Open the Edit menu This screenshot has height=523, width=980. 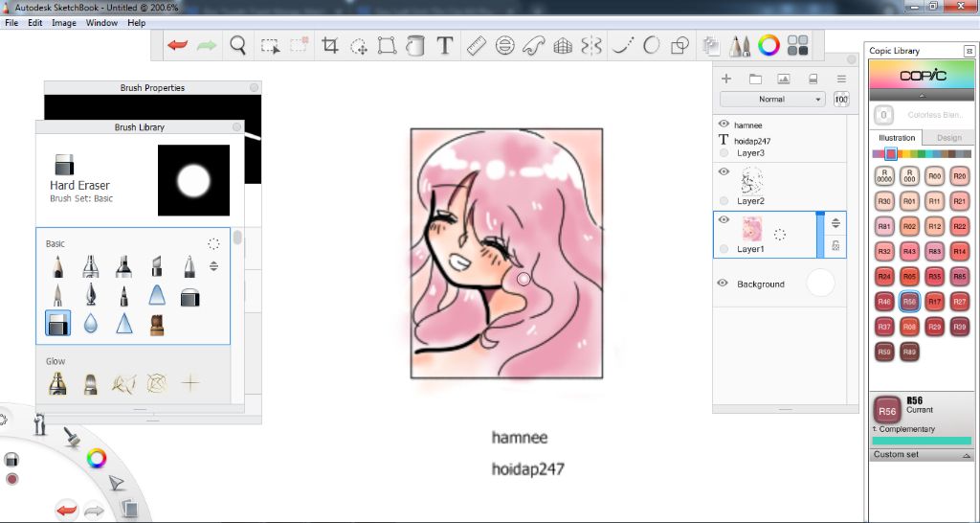point(35,23)
